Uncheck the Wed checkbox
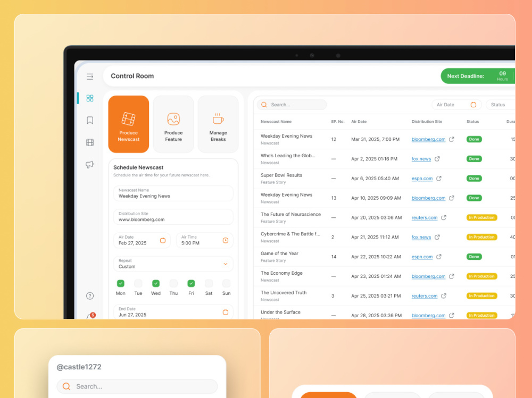 [x=156, y=283]
